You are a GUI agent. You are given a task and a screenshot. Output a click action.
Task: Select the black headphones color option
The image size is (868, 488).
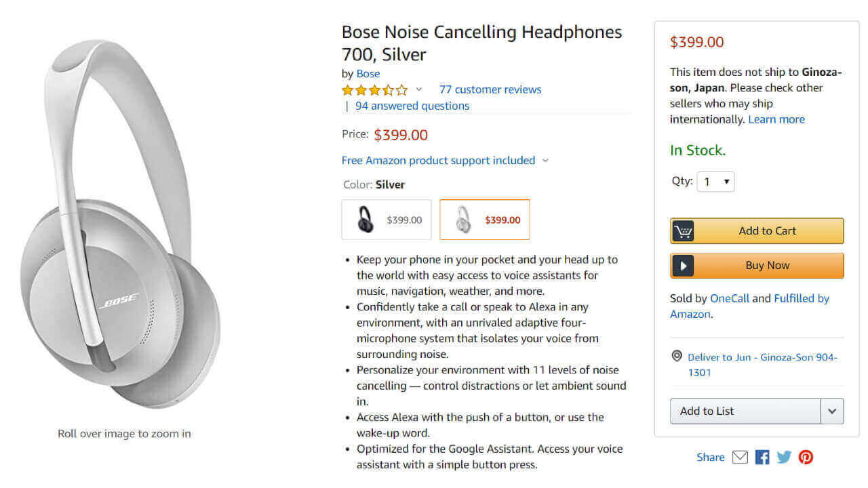click(x=387, y=220)
